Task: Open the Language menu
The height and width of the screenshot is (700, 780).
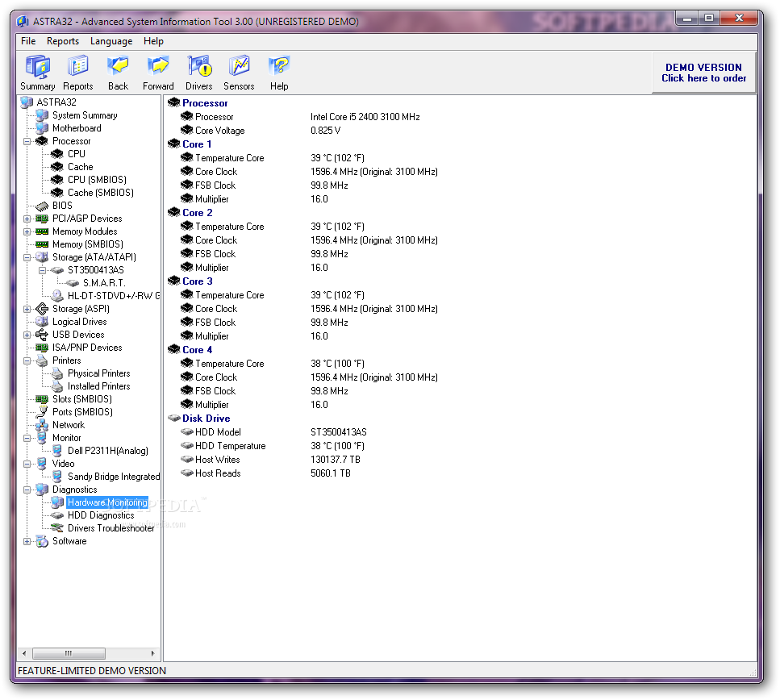Action: pyautogui.click(x=111, y=41)
